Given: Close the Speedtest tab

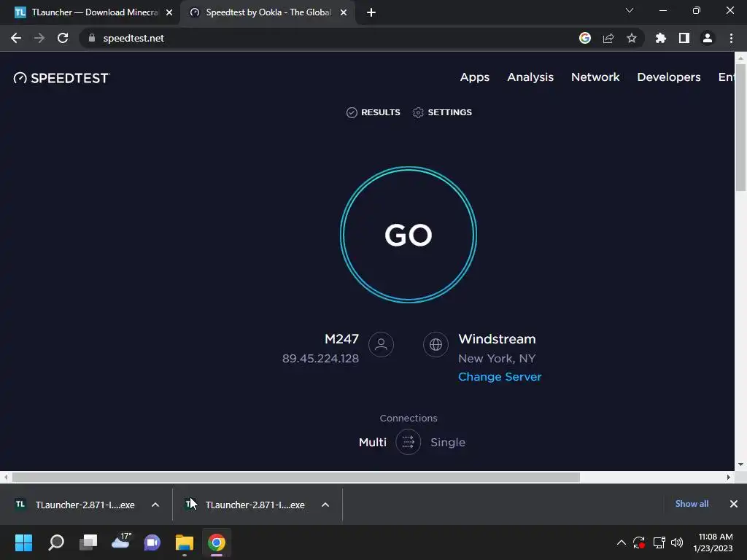Looking at the screenshot, I should click(x=344, y=13).
